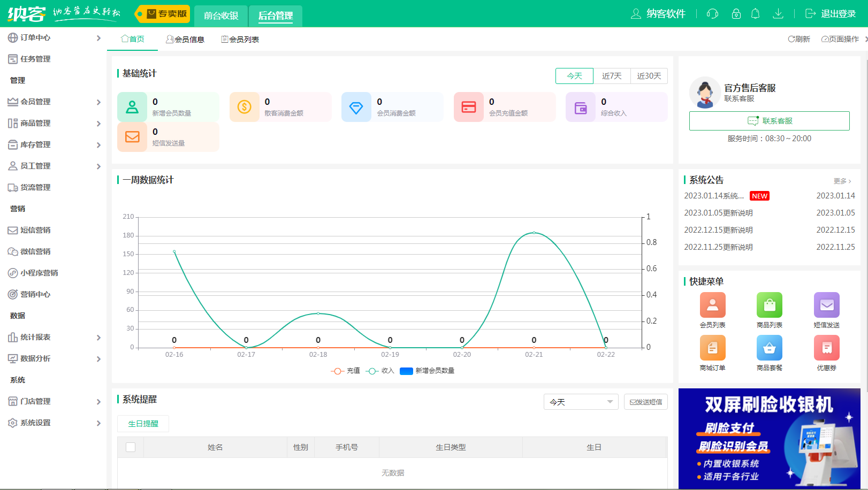
Task: Expand 会员管理 in the sidebar
Action: coord(54,102)
